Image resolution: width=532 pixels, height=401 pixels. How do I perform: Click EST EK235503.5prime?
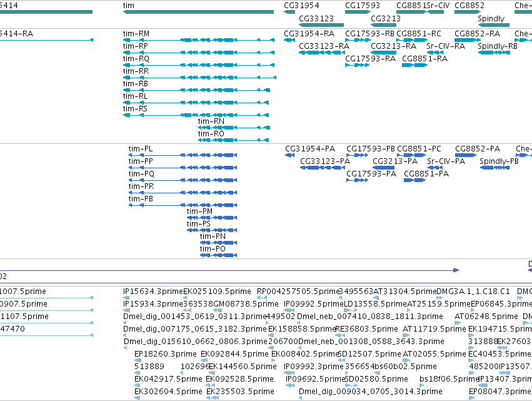(x=240, y=392)
